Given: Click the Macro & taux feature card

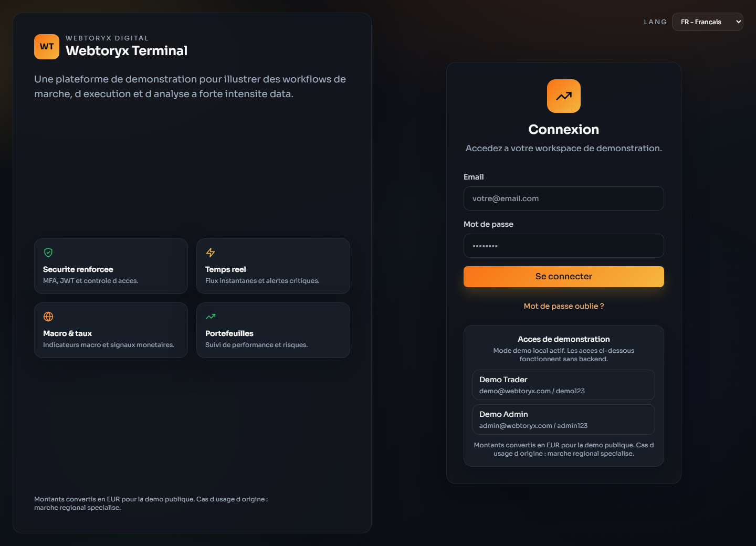Looking at the screenshot, I should (x=111, y=330).
